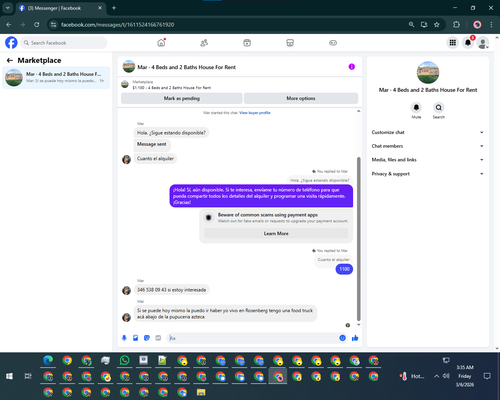Open the notifications bell icon
Image resolution: width=500 pixels, height=400 pixels.
coord(468,43)
